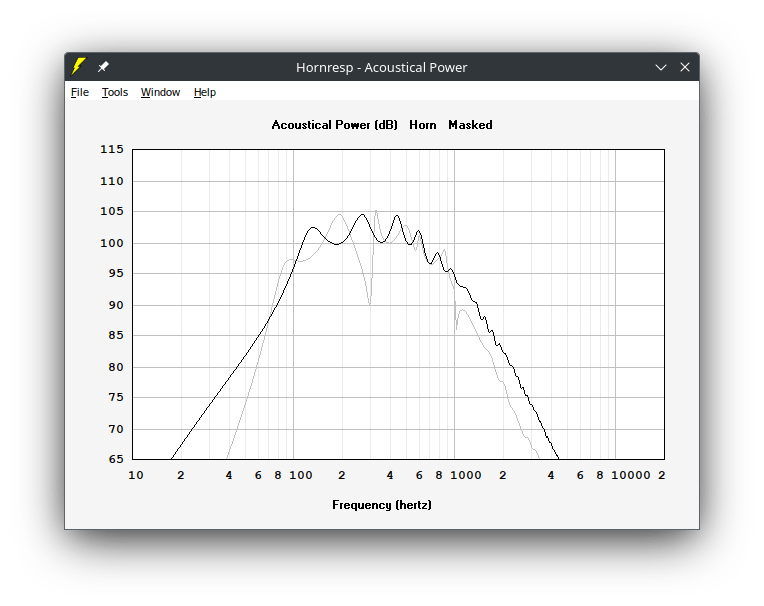Toggle the pin window icon
764x606 pixels.
point(103,67)
